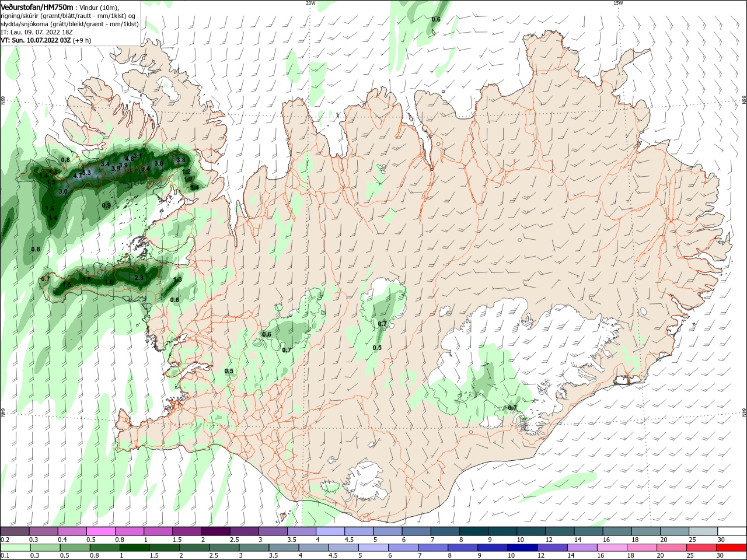Click the 4.7 rainfall value in the Westfjords

click(77, 176)
